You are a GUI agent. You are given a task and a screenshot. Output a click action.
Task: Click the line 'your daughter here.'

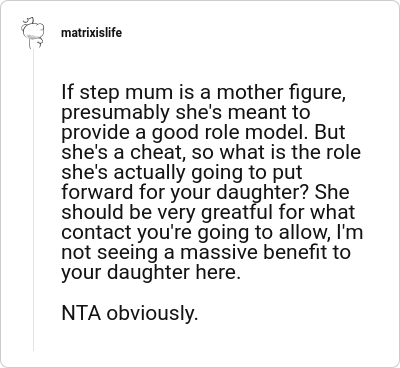[151, 273]
